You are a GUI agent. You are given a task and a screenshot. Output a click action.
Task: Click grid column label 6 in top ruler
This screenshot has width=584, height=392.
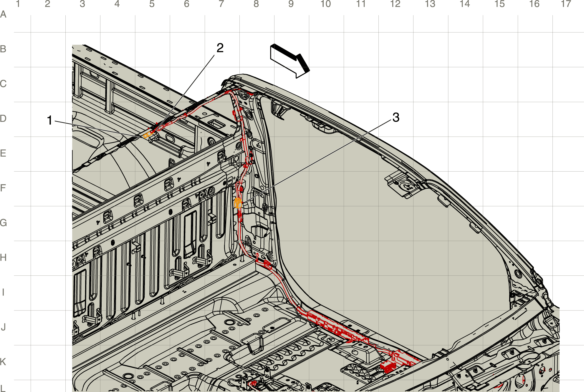(186, 4)
